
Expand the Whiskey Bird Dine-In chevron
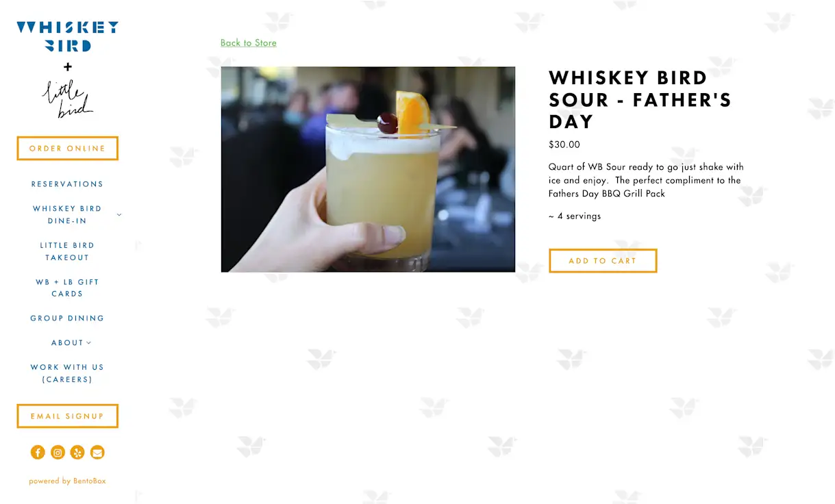pos(119,215)
